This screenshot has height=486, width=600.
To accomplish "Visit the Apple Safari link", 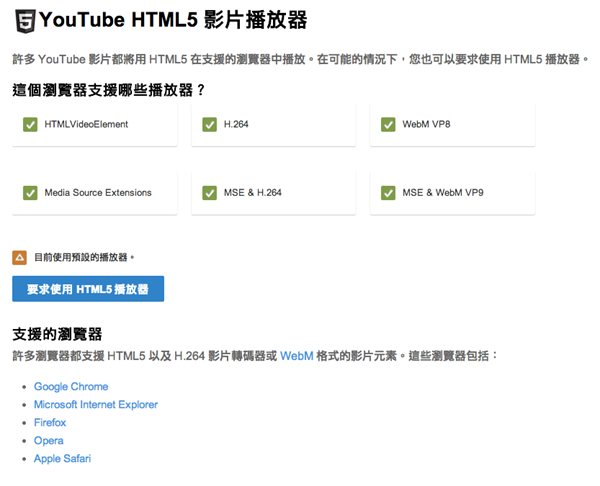I will point(63,458).
